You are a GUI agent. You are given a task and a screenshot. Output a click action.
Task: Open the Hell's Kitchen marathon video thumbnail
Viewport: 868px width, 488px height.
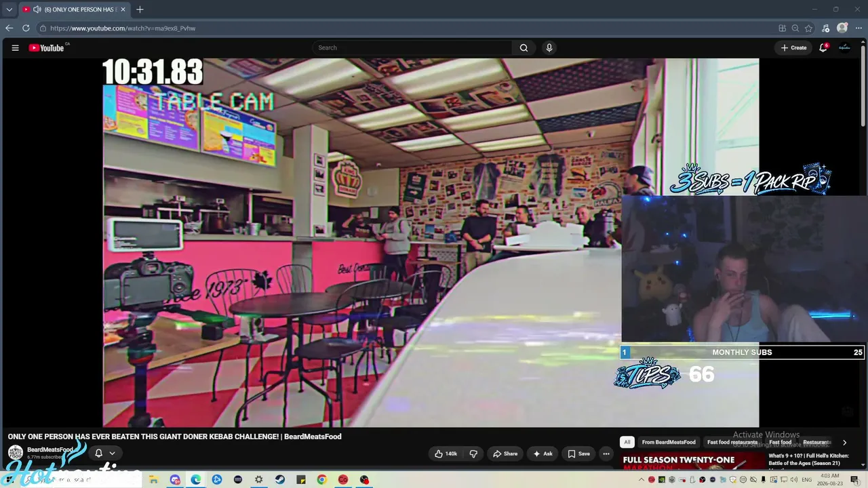coord(693,462)
